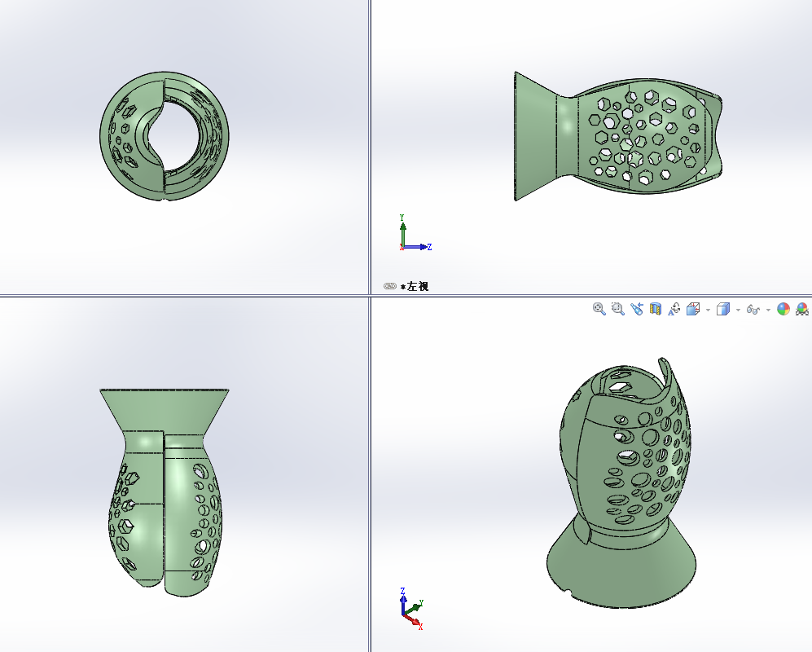The image size is (812, 652).
Task: Open the Display Style dropdown arrow
Action: (x=737, y=310)
